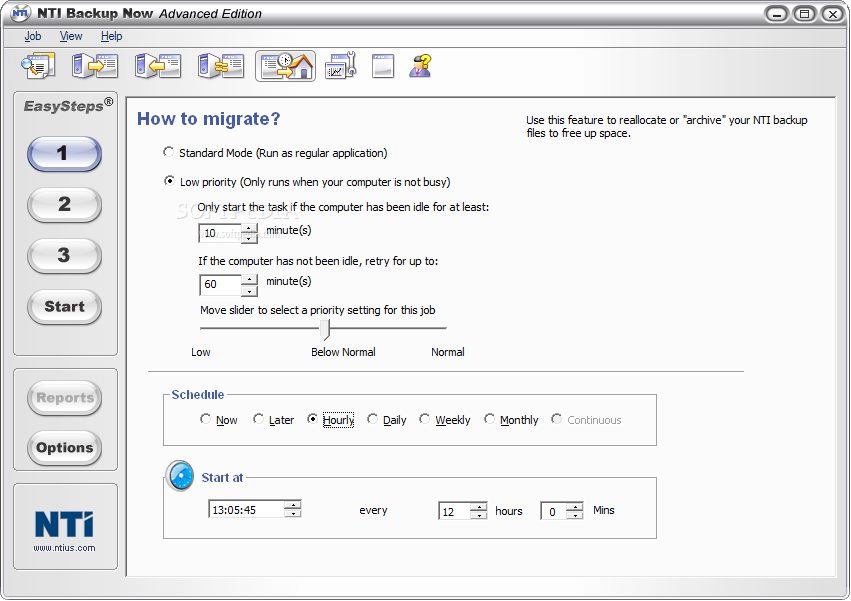851x601 pixels.
Task: Select Low priority radio button
Action: click(x=169, y=181)
